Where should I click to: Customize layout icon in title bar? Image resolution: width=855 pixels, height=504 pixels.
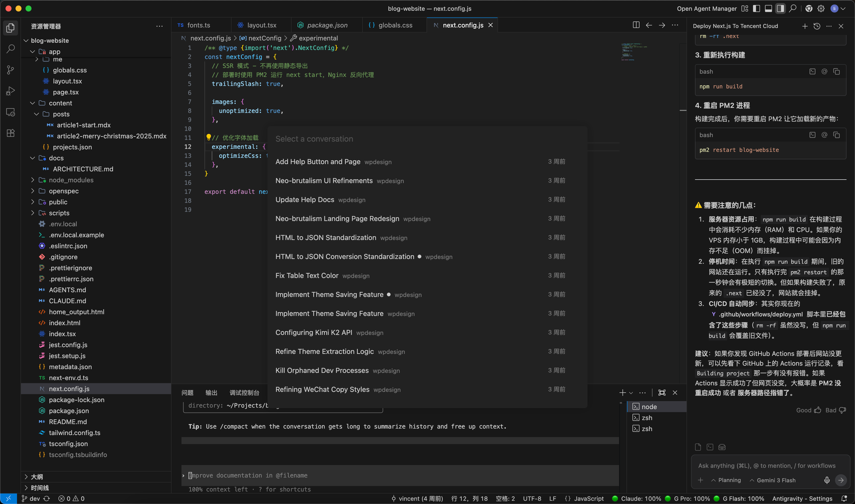pyautogui.click(x=744, y=8)
